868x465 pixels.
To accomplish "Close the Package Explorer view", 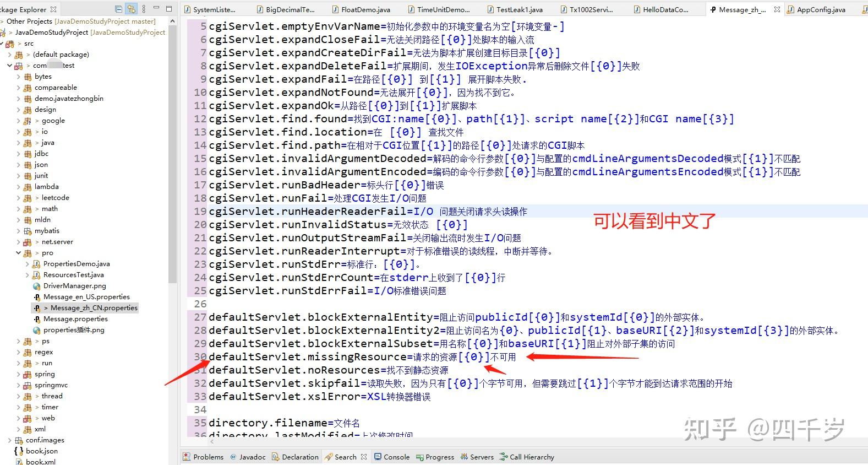I will click(53, 9).
